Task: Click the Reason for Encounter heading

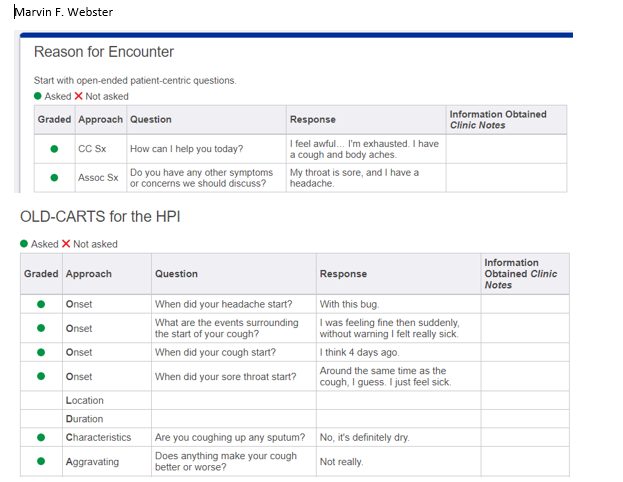Action: click(104, 52)
